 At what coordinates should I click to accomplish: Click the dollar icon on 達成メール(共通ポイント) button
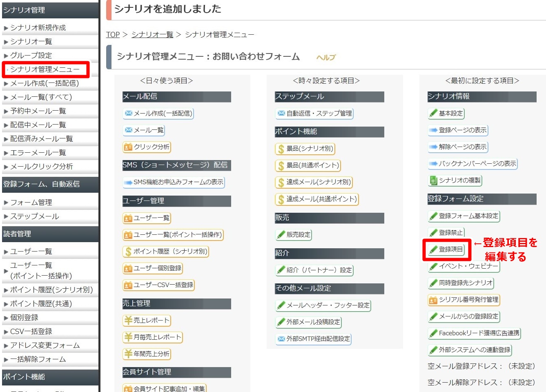(281, 199)
